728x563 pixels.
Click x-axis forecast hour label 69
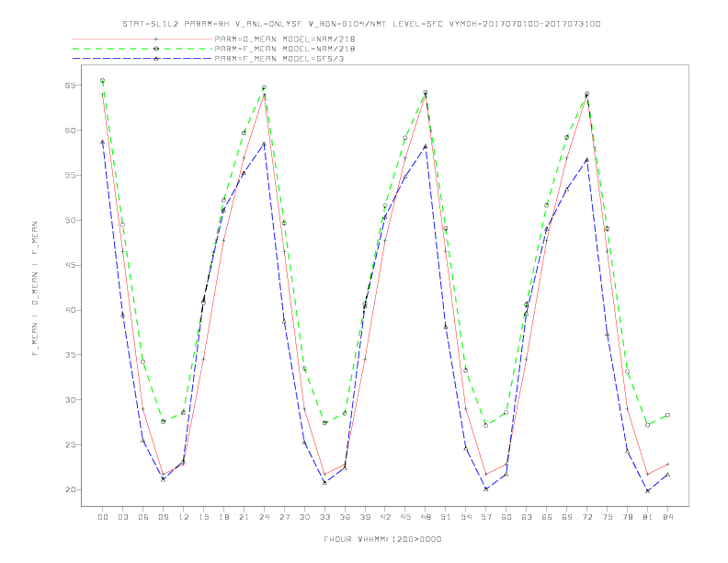(x=567, y=517)
